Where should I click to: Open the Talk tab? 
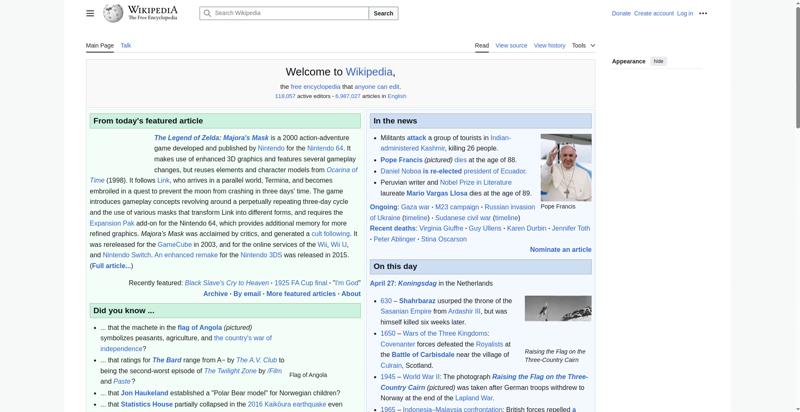pos(126,45)
